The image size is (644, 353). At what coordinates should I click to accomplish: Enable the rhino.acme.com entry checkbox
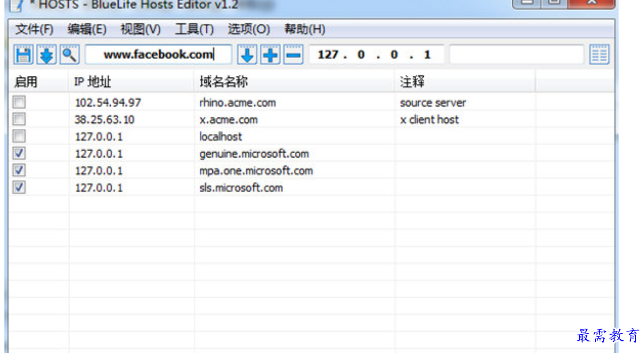click(x=19, y=102)
